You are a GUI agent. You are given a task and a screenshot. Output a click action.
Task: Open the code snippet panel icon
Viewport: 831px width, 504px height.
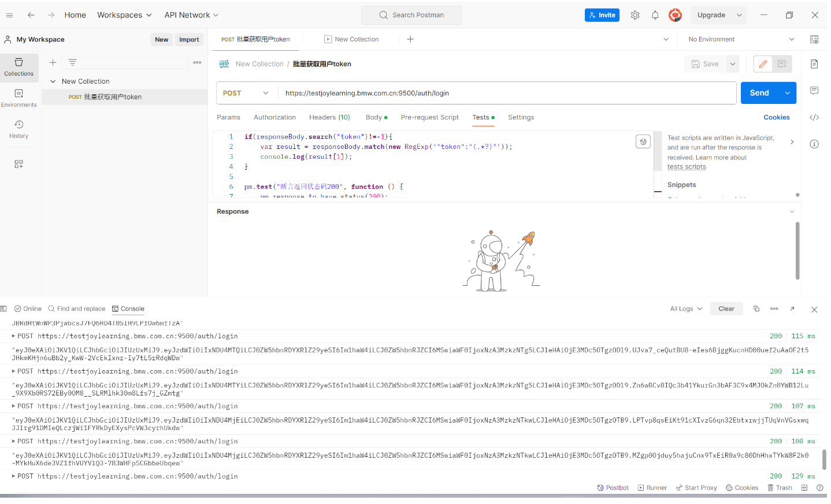click(814, 117)
